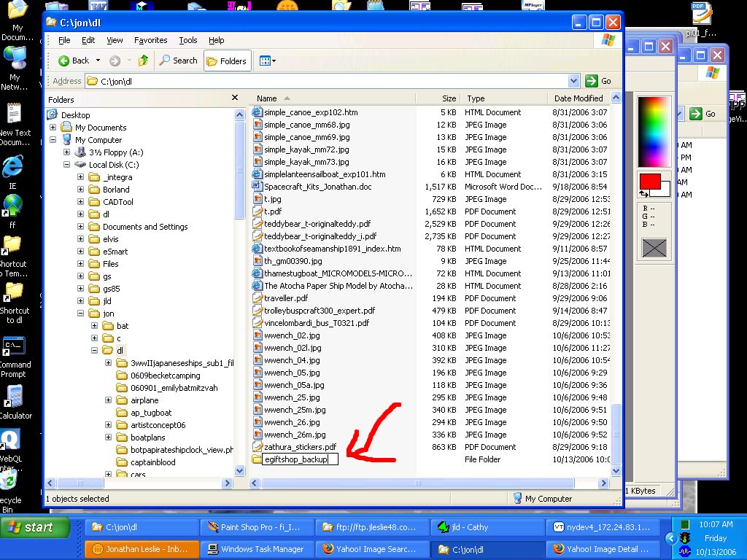This screenshot has height=560, width=747.
Task: Open the Favorites menu
Action: [150, 40]
